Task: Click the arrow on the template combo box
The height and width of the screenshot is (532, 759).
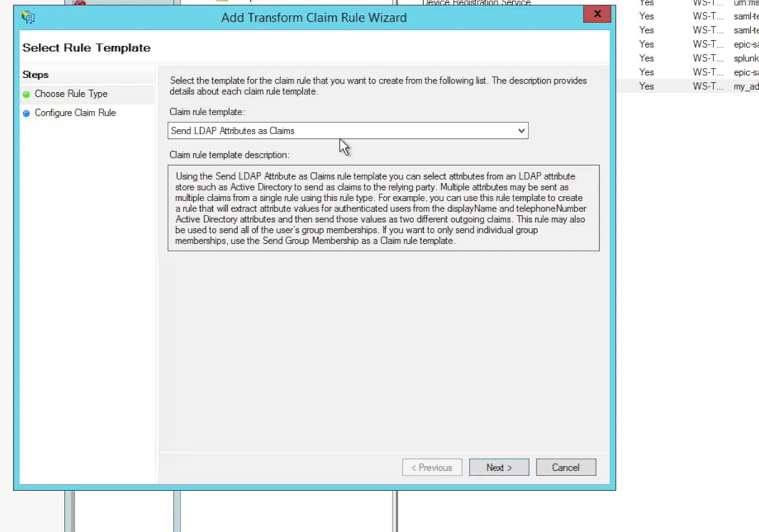Action: coord(521,131)
